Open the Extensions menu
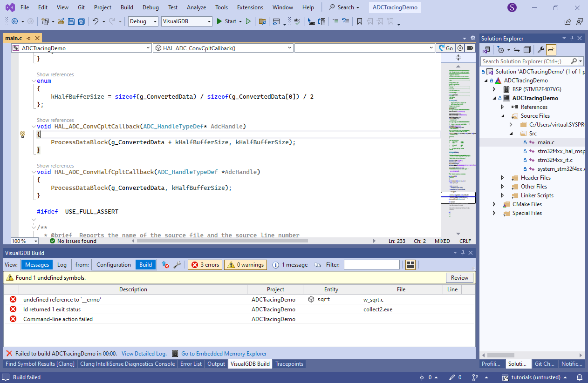The height and width of the screenshot is (383, 588). (250, 7)
